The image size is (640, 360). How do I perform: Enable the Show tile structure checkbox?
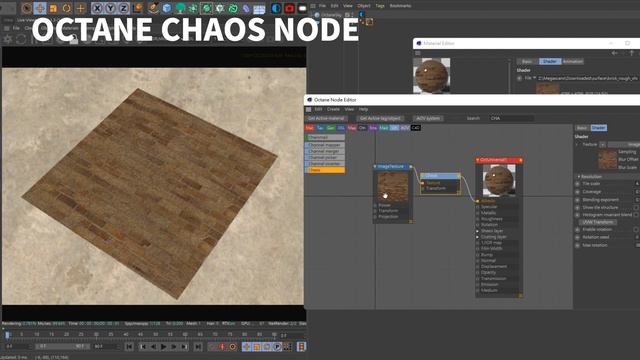coord(637,207)
